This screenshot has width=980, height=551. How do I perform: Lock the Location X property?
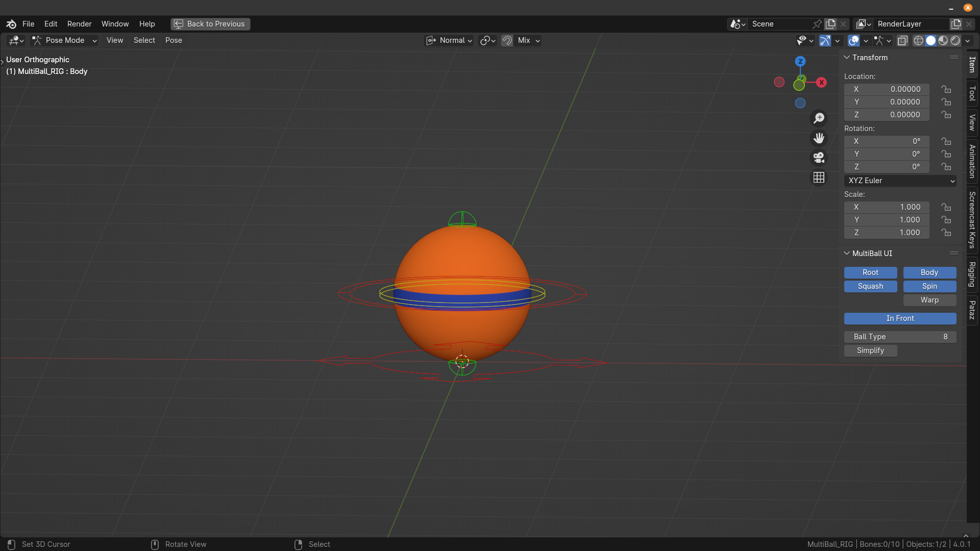click(946, 89)
